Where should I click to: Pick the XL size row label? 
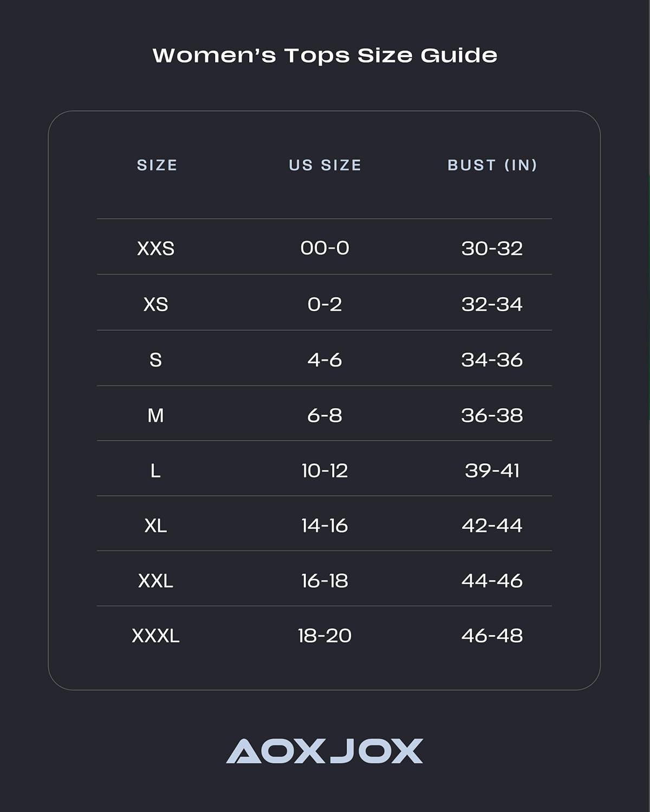pos(155,526)
